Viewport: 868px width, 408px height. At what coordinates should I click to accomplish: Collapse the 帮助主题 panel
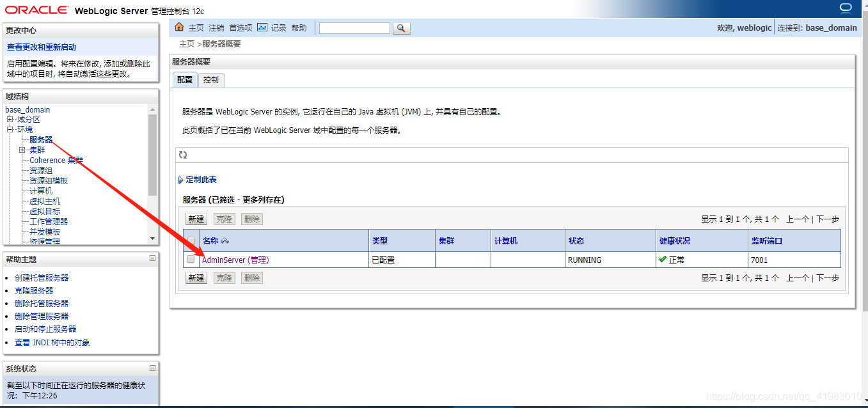152,258
